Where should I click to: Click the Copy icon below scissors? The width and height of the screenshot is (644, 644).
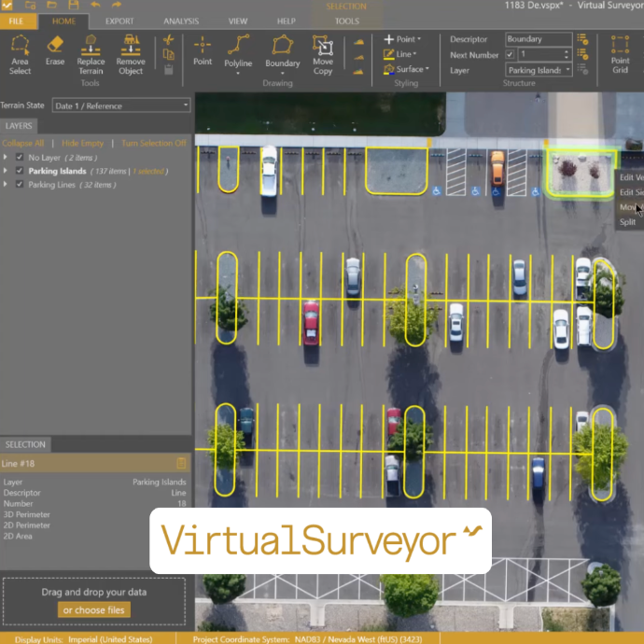click(x=168, y=55)
